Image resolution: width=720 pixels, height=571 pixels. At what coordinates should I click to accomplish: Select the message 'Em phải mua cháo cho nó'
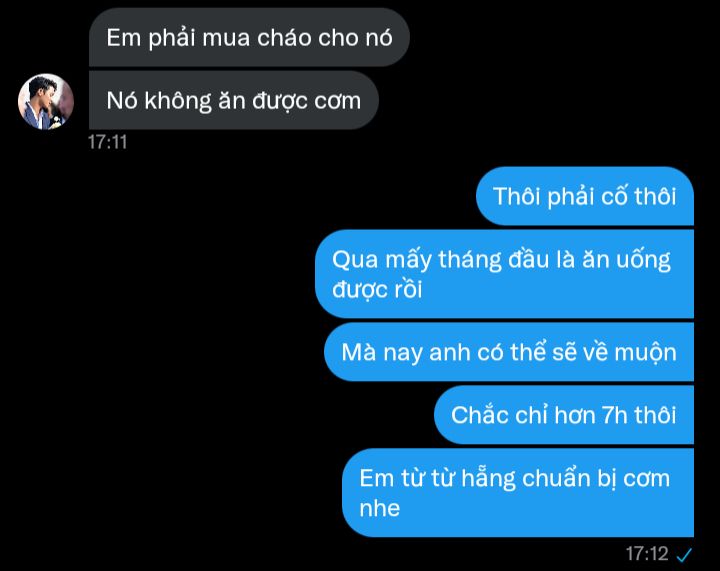[249, 37]
